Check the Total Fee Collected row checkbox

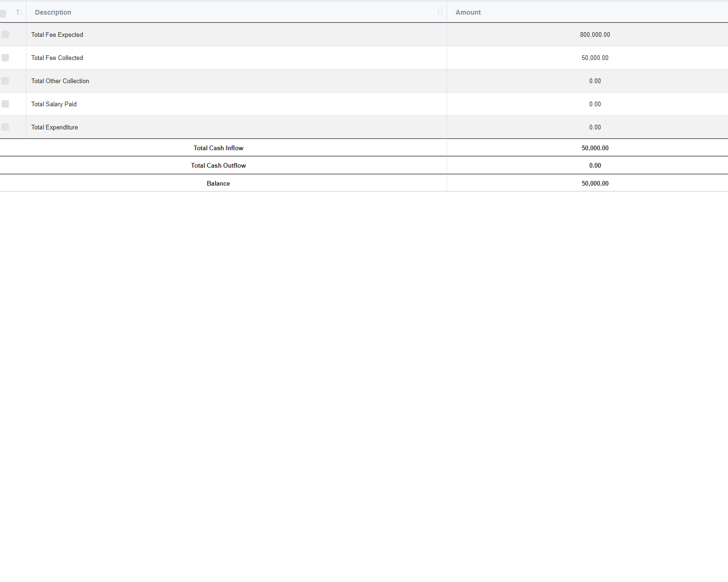click(5, 57)
